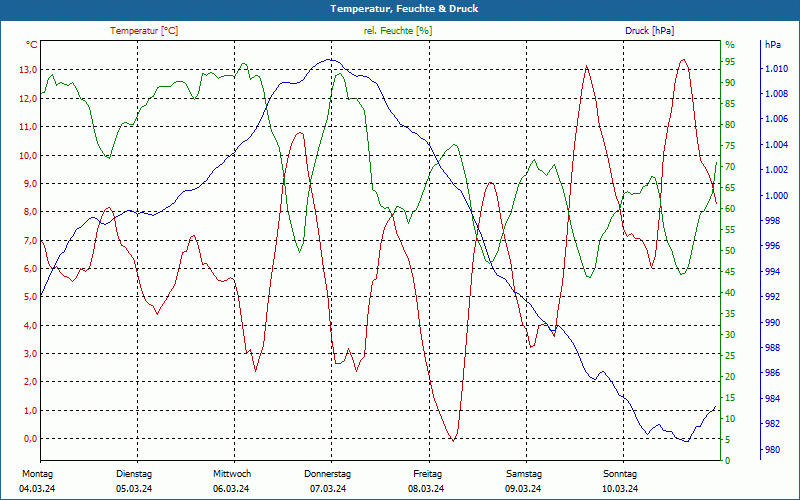Select the '13,0' temperature axis value
Image resolution: width=800 pixels, height=500 pixels.
(28, 70)
